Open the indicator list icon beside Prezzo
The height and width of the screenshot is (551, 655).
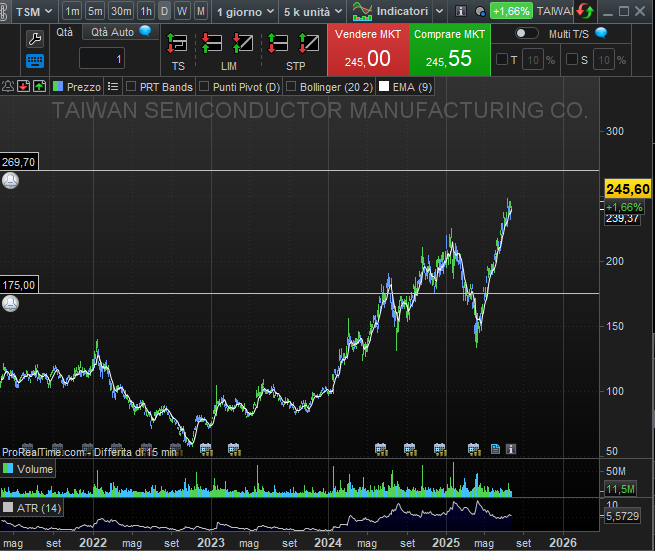coord(113,87)
